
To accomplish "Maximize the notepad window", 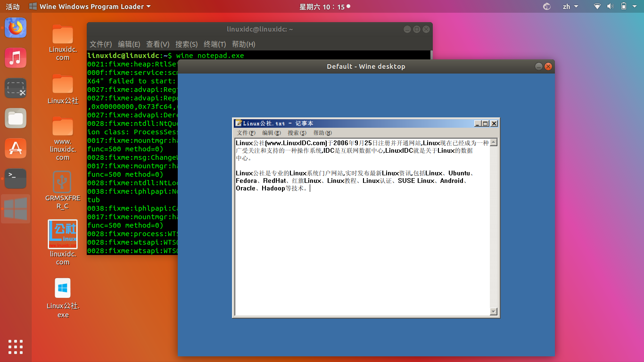I will pyautogui.click(x=485, y=123).
